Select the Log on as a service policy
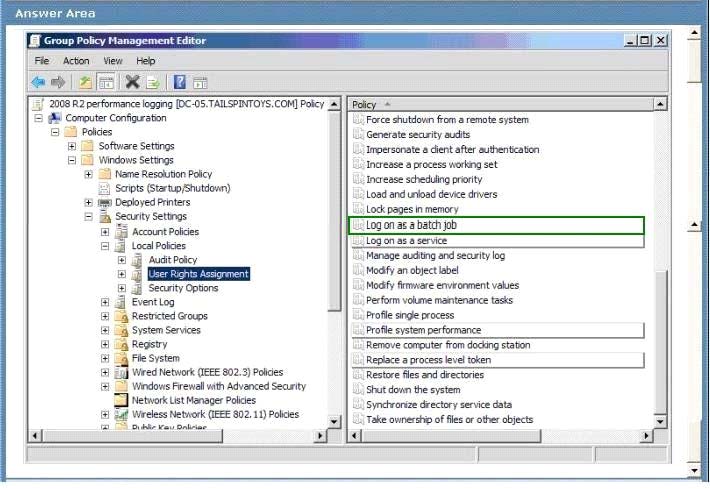Viewport: 710px width, 489px height. coord(498,240)
